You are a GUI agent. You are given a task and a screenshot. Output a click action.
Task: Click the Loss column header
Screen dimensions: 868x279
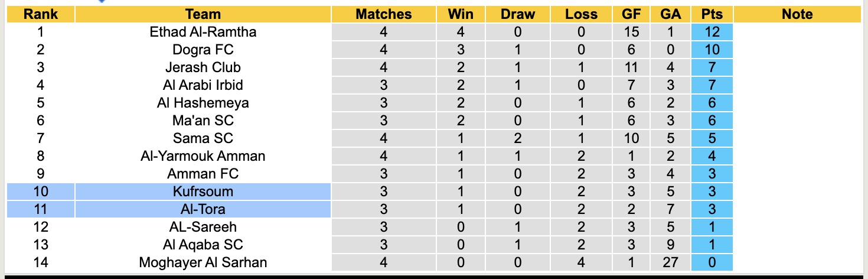pos(581,14)
